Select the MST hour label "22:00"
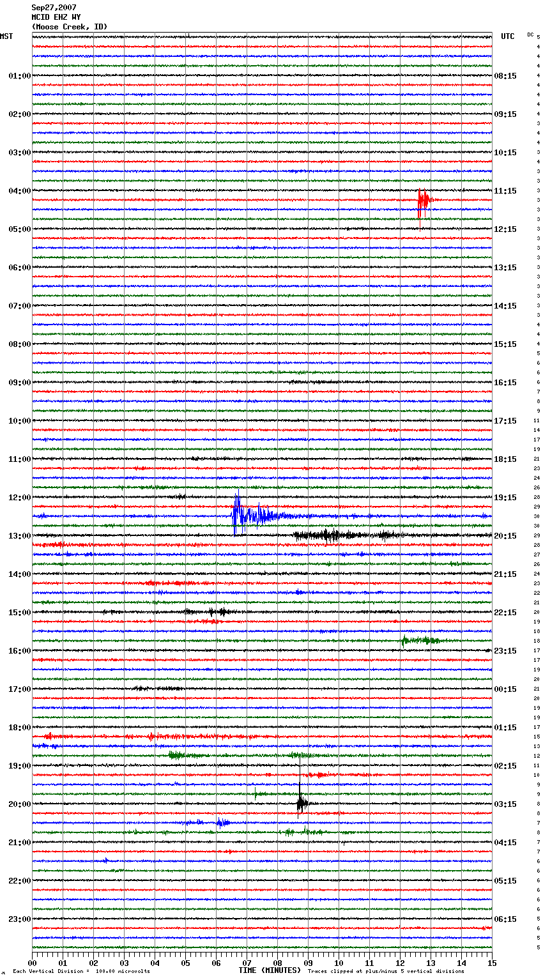 (x=20, y=881)
